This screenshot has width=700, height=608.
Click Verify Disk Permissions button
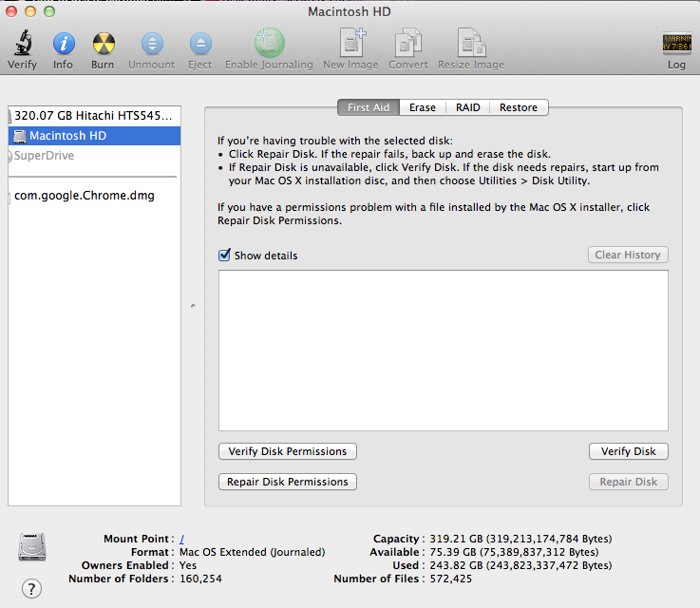288,451
